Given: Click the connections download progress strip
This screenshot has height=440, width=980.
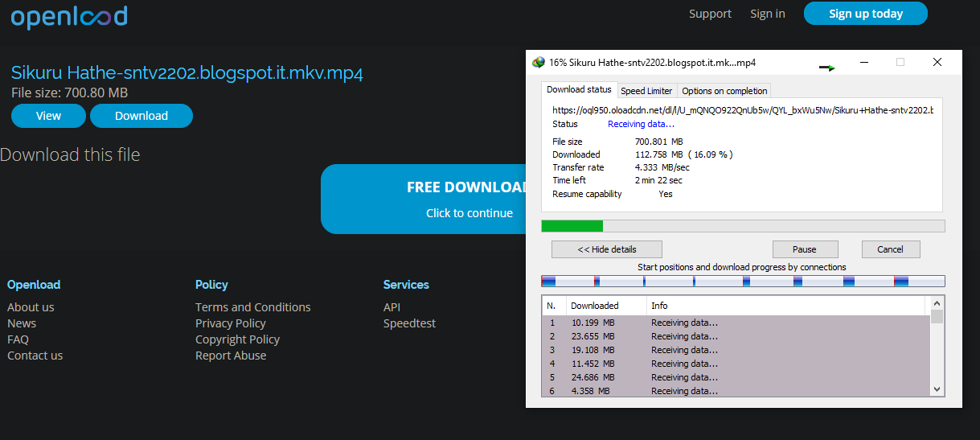Looking at the screenshot, I should [743, 282].
